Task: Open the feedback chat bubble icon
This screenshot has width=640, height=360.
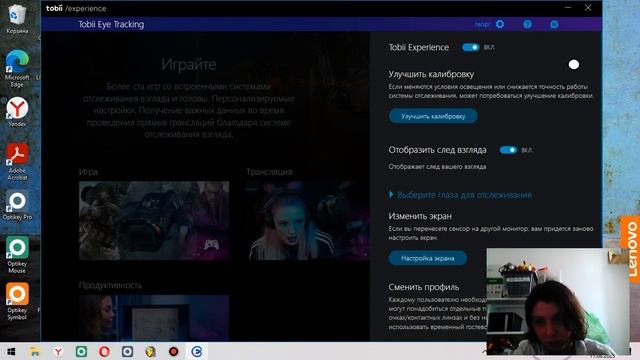Action: point(554,24)
